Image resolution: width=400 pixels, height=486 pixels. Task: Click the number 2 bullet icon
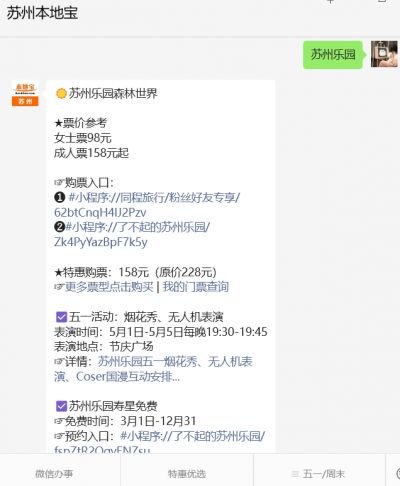click(59, 227)
